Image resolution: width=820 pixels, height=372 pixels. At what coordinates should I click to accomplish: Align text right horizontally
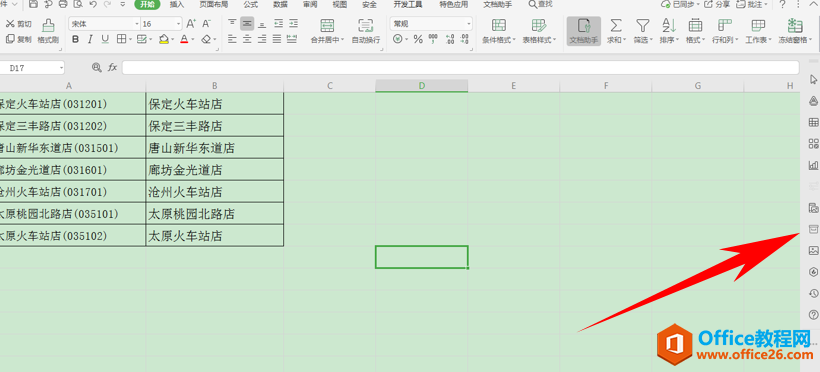click(x=262, y=39)
